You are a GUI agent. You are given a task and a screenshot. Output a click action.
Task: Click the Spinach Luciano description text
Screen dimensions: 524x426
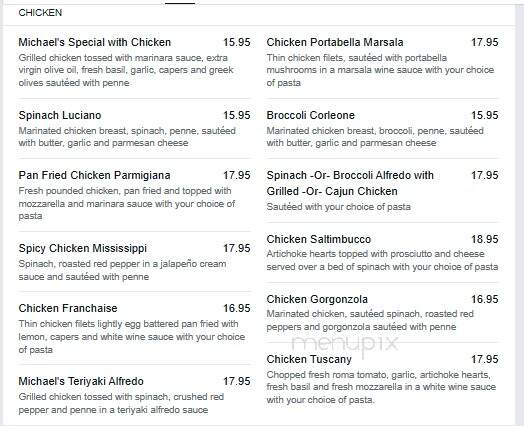coord(127,137)
